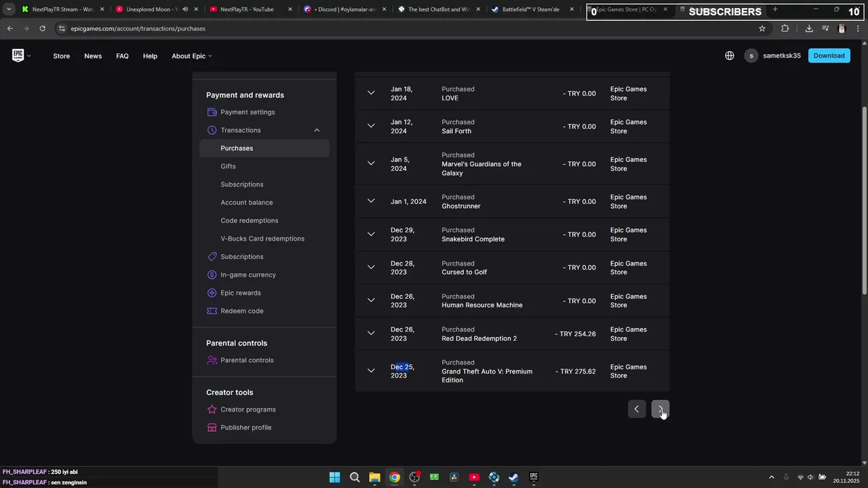Click the Epic Games logo icon
868x488 pixels.
coord(18,56)
